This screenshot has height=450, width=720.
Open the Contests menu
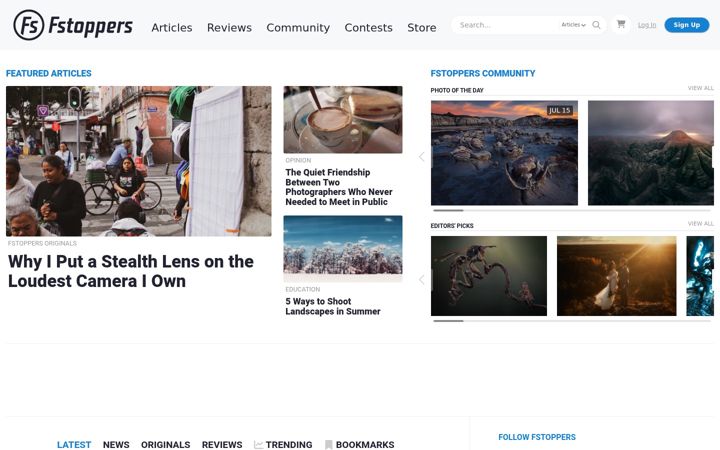[x=368, y=28]
